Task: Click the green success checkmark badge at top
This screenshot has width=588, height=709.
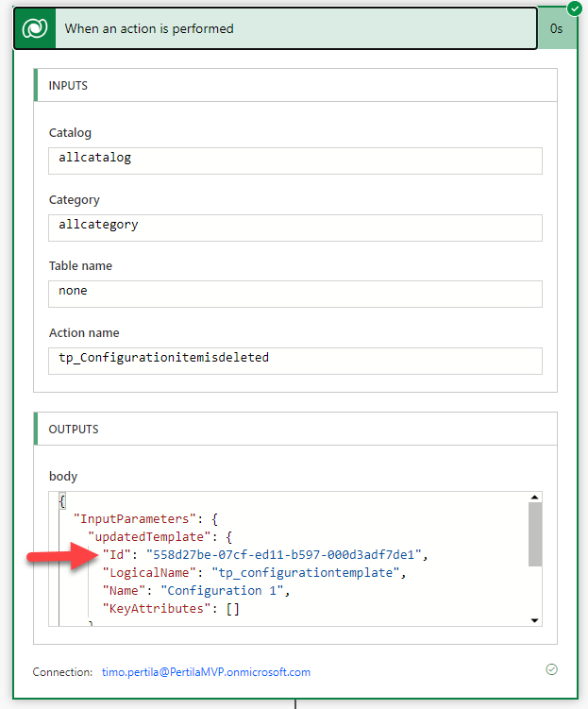Action: 572,8
